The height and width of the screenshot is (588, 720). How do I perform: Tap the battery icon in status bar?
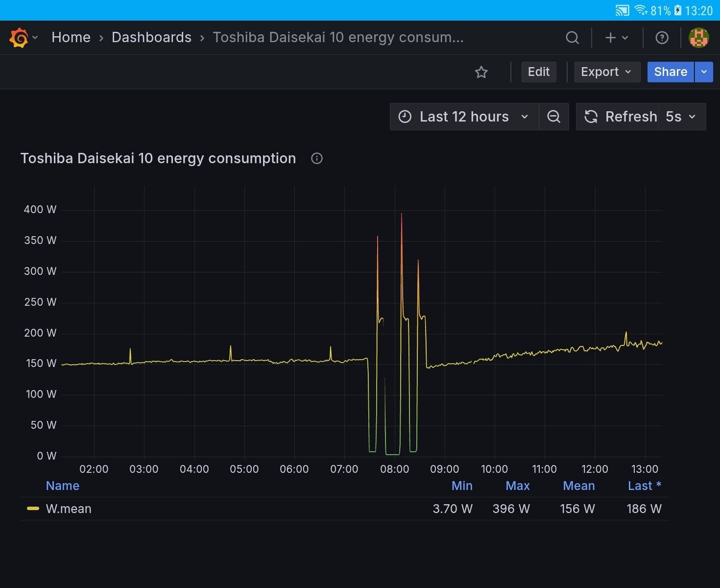[678, 10]
